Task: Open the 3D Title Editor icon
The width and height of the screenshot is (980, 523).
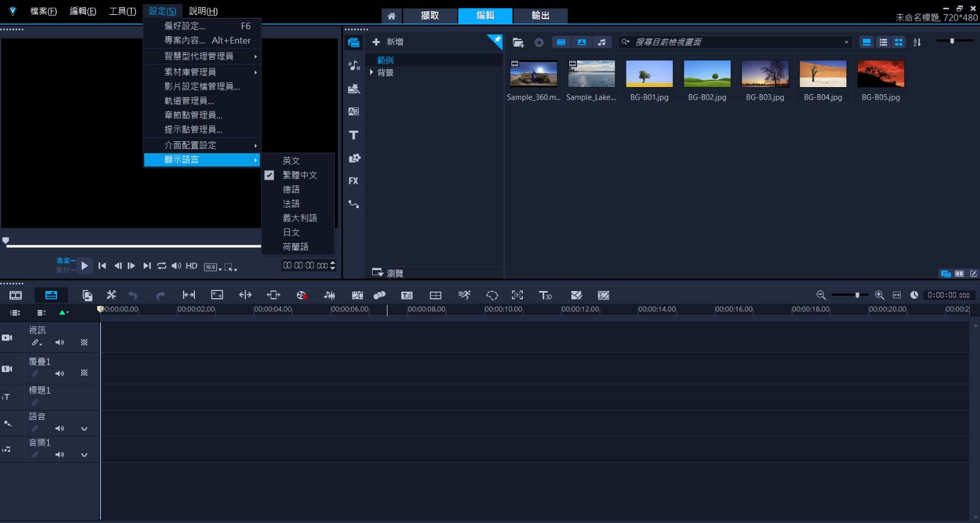Action: pos(545,295)
